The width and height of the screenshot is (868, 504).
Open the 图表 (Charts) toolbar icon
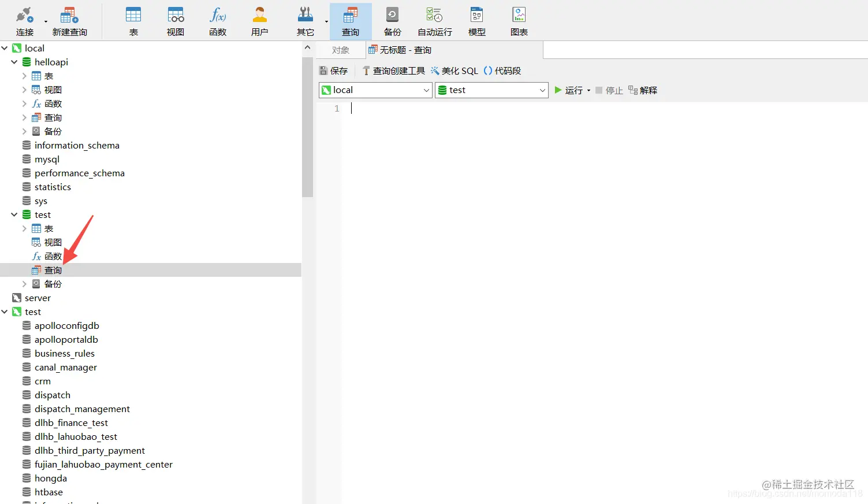519,21
